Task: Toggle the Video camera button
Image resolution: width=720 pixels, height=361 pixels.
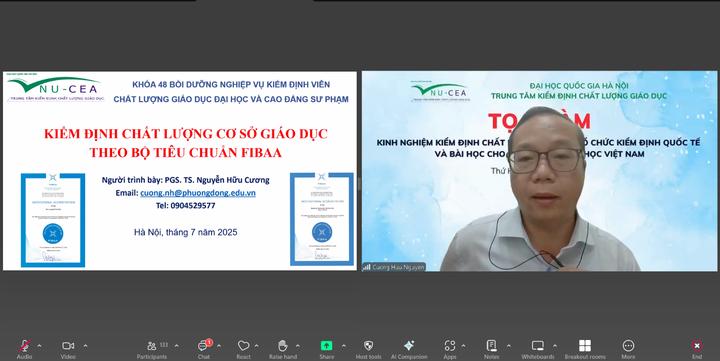Action: 68,345
